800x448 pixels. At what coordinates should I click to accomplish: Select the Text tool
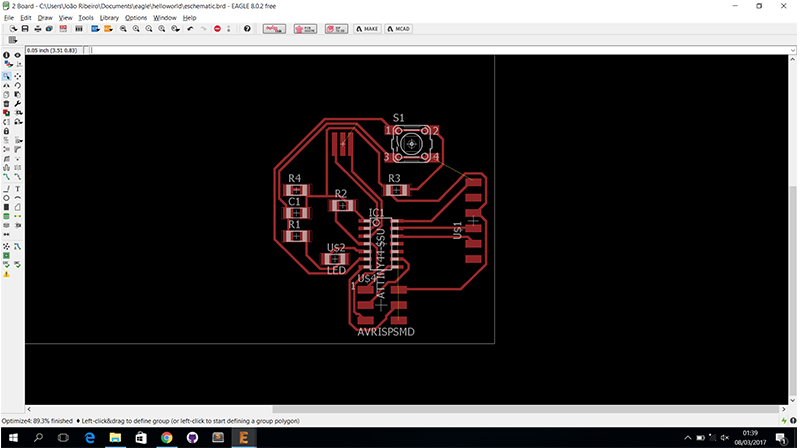coord(18,189)
